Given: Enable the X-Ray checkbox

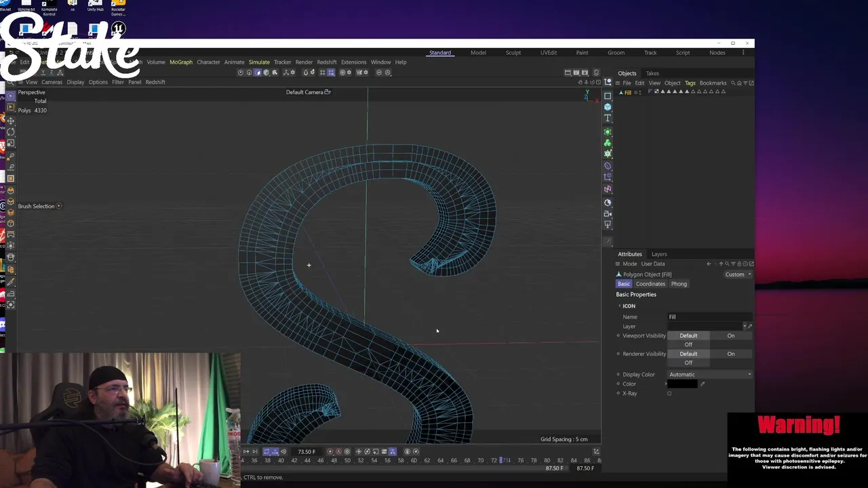Looking at the screenshot, I should (x=669, y=393).
